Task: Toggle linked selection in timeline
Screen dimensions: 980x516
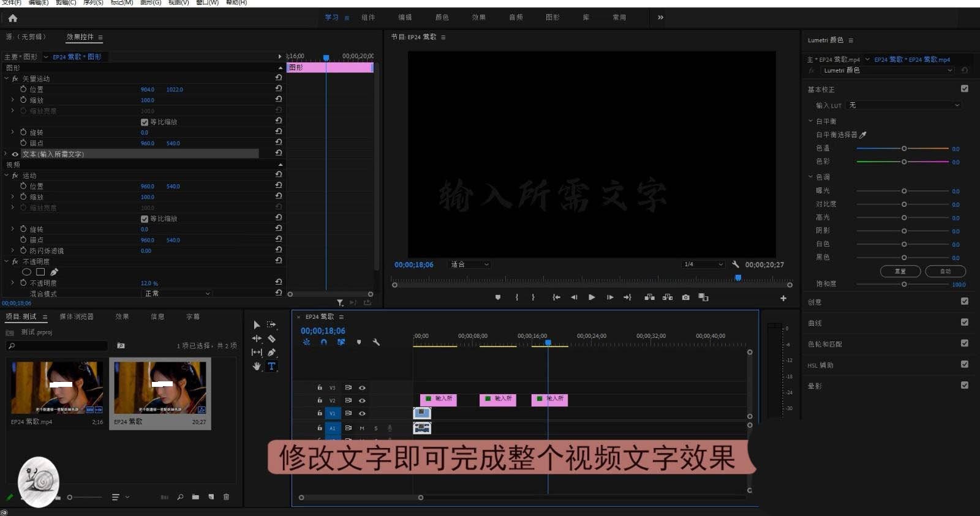Action: pyautogui.click(x=341, y=342)
